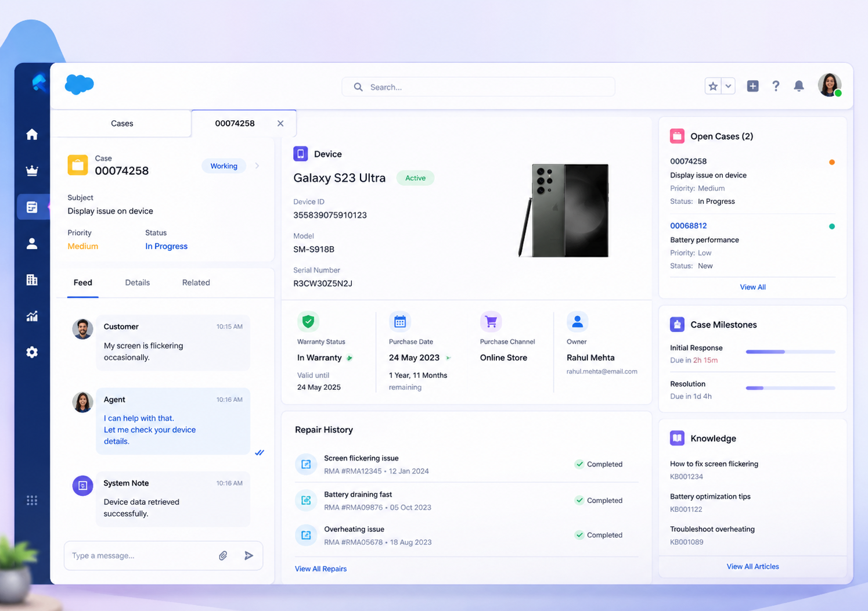868x611 pixels.
Task: Open the Feed tab
Action: pos(82,283)
